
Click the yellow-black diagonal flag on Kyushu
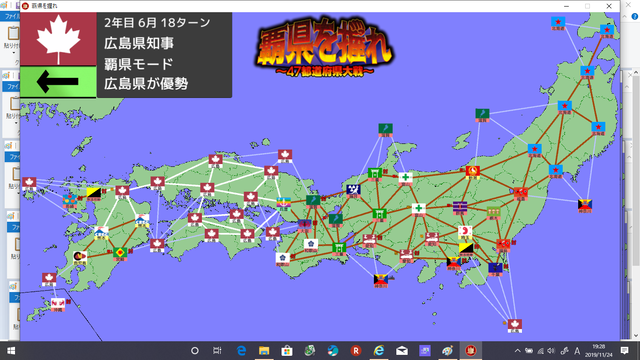point(94,194)
